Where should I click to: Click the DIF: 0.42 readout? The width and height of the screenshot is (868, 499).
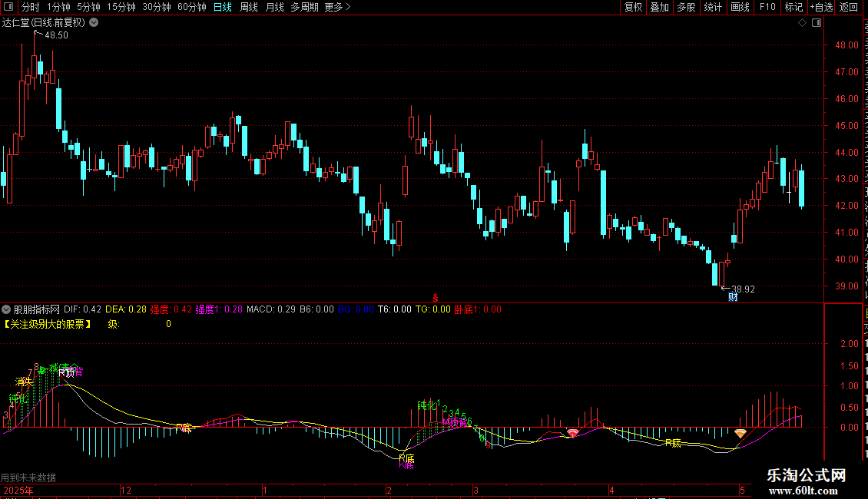82,309
